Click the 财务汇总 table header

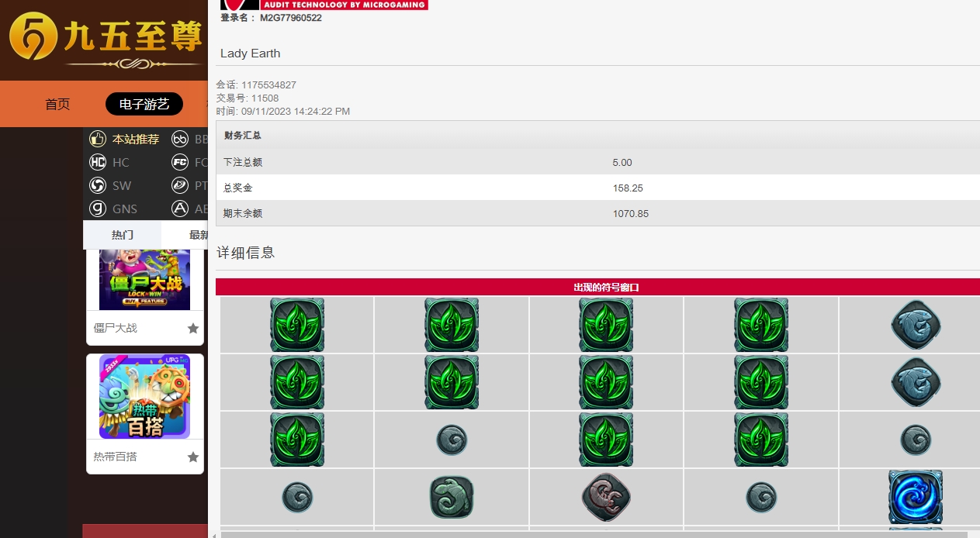coord(597,135)
